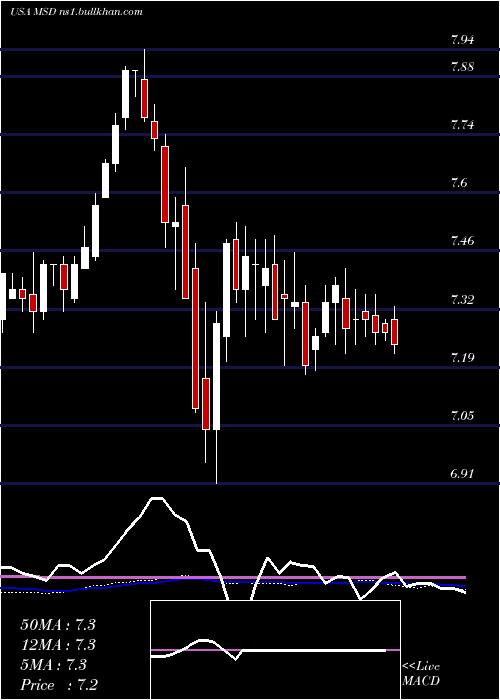Click the 50MA : 7.3 readout
Screen dimensions: 500x700
tap(58, 625)
